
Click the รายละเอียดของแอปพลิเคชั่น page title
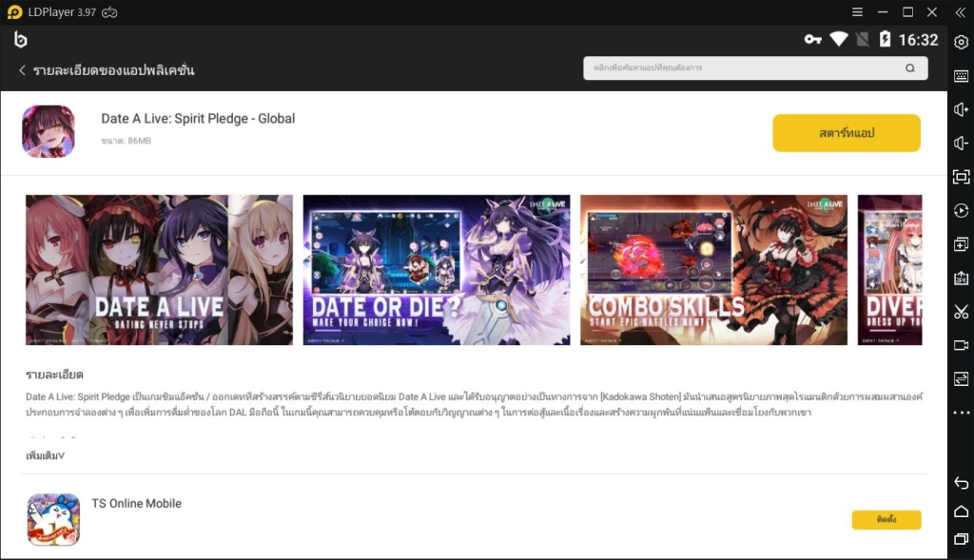tap(114, 70)
